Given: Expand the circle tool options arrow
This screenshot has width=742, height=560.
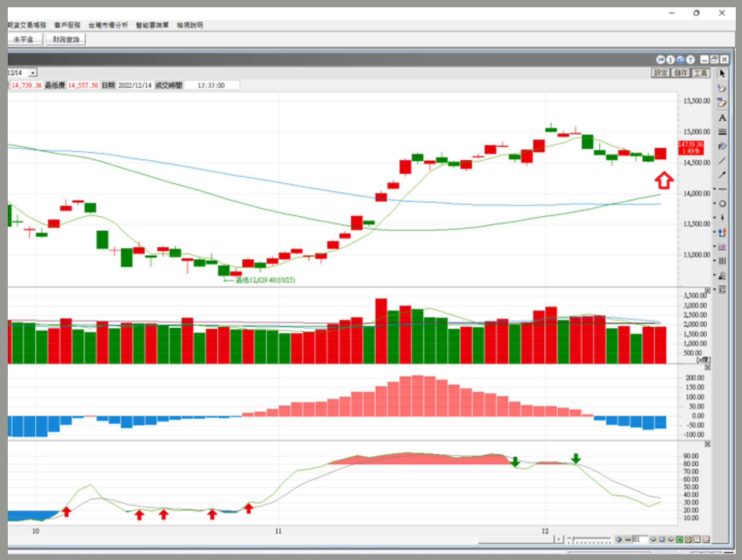Looking at the screenshot, I should click(x=714, y=204).
